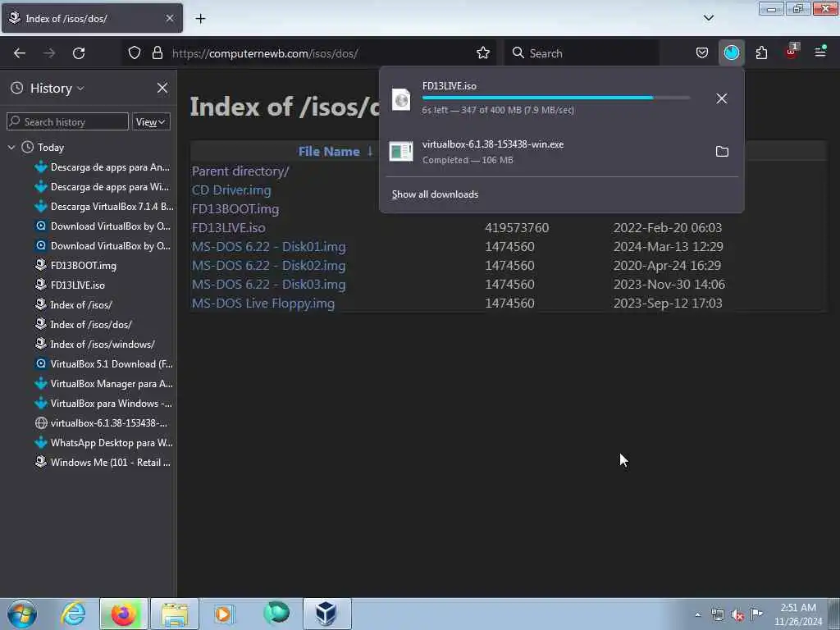The image size is (840, 630).
Task: List all tabs via the chevron button
Action: tap(708, 18)
